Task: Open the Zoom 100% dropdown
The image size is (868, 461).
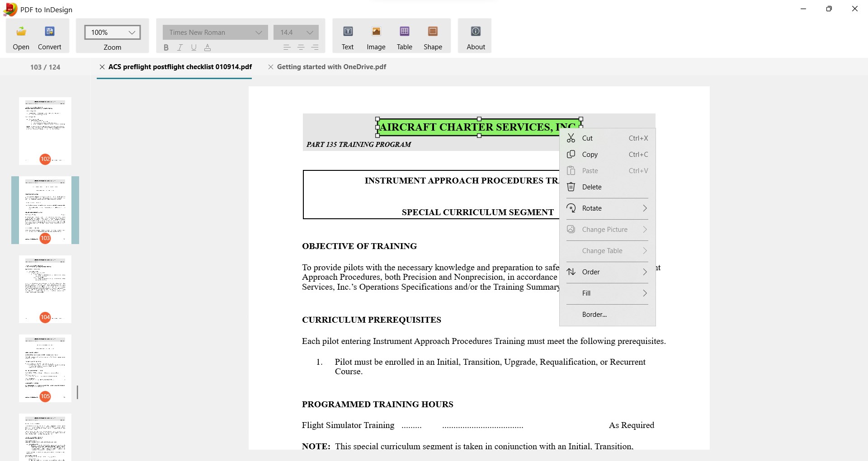Action: 113,32
